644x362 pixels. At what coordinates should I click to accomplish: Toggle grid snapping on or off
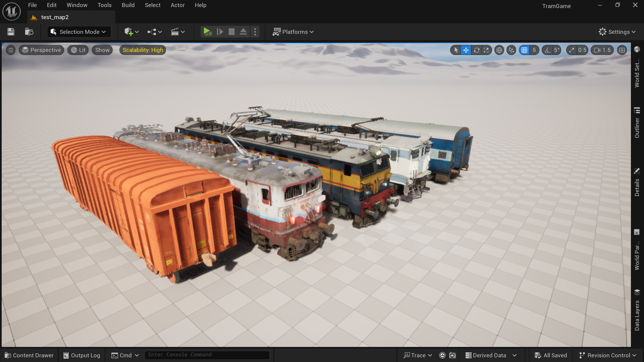(524, 50)
